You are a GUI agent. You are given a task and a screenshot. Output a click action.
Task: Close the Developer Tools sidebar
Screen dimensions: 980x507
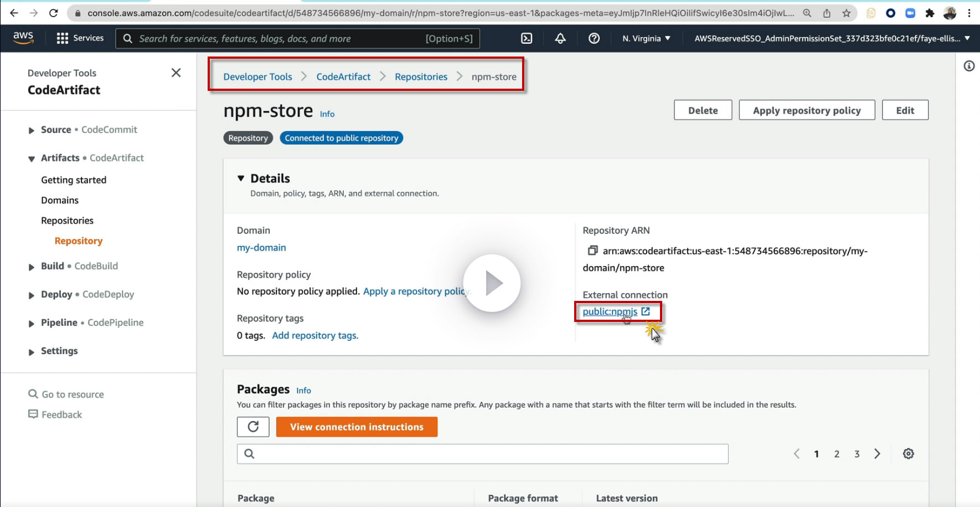[x=176, y=73]
